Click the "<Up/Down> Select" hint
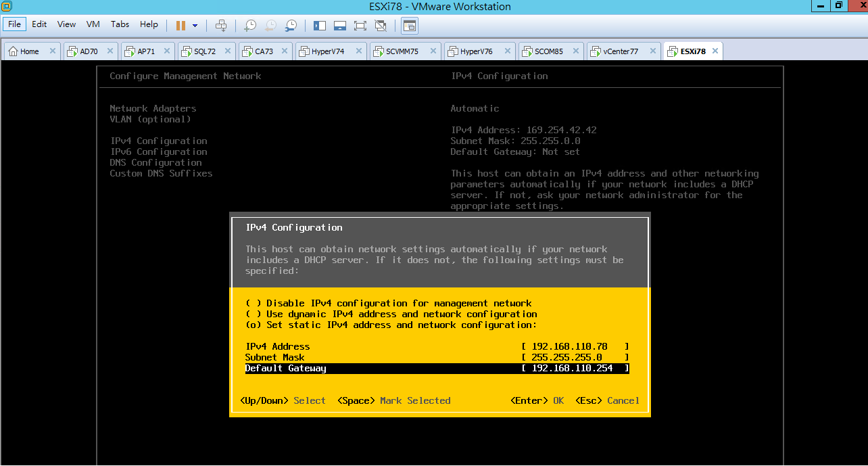Viewport: 868px width, 466px height. click(x=283, y=401)
